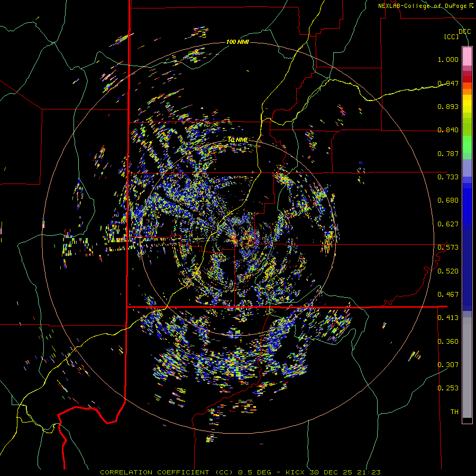
Task: Click the TH threshold label
Action: 454,411
